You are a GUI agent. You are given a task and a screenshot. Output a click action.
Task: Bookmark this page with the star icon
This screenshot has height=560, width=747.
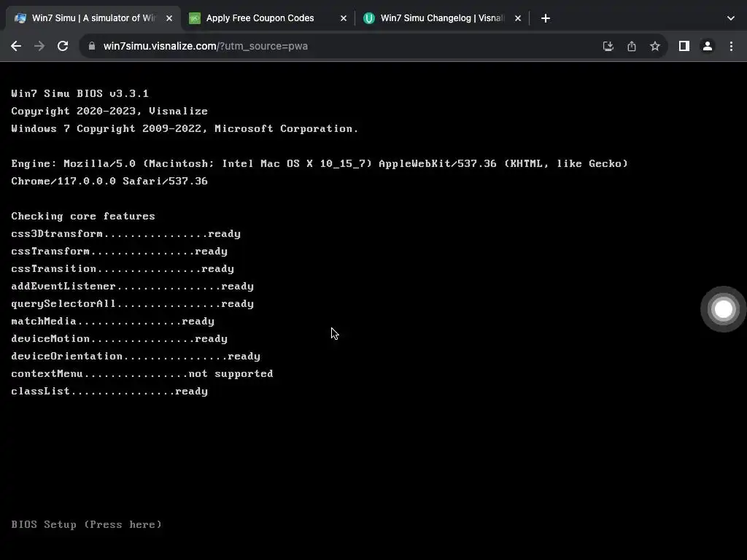655,46
